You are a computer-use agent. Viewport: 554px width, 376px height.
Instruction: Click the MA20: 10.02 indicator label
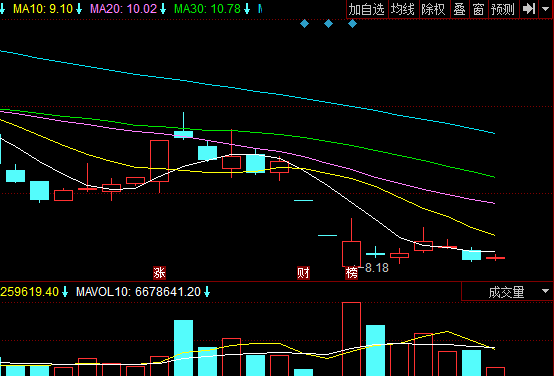pos(123,9)
